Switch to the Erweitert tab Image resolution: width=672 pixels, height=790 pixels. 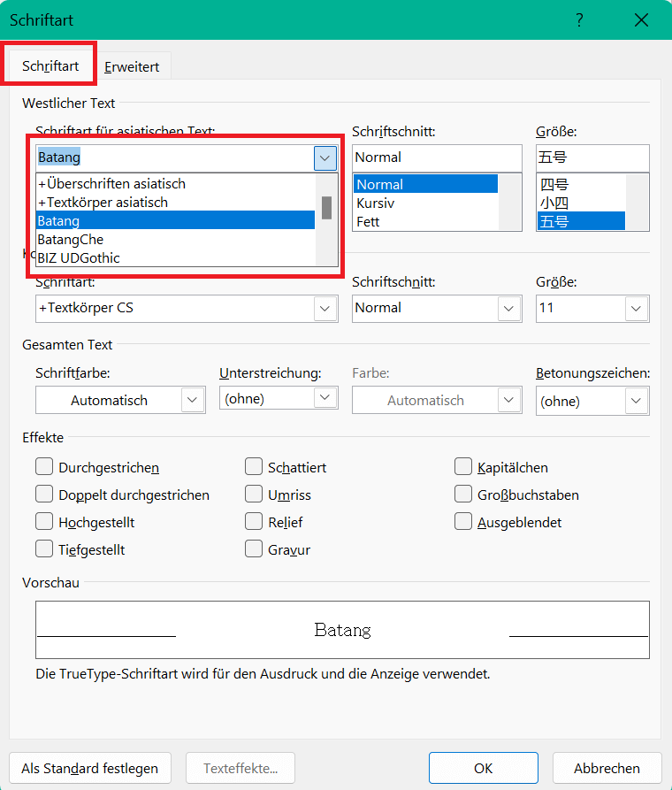[132, 66]
